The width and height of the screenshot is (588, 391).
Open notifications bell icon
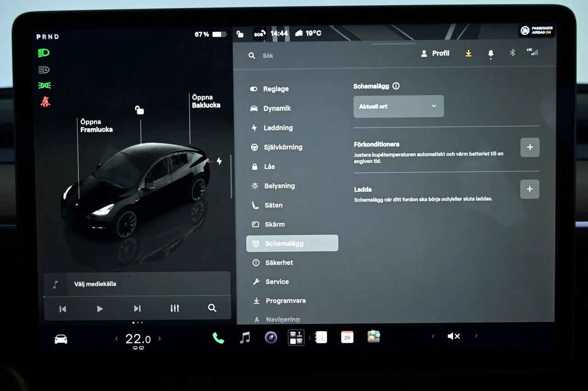click(x=491, y=54)
